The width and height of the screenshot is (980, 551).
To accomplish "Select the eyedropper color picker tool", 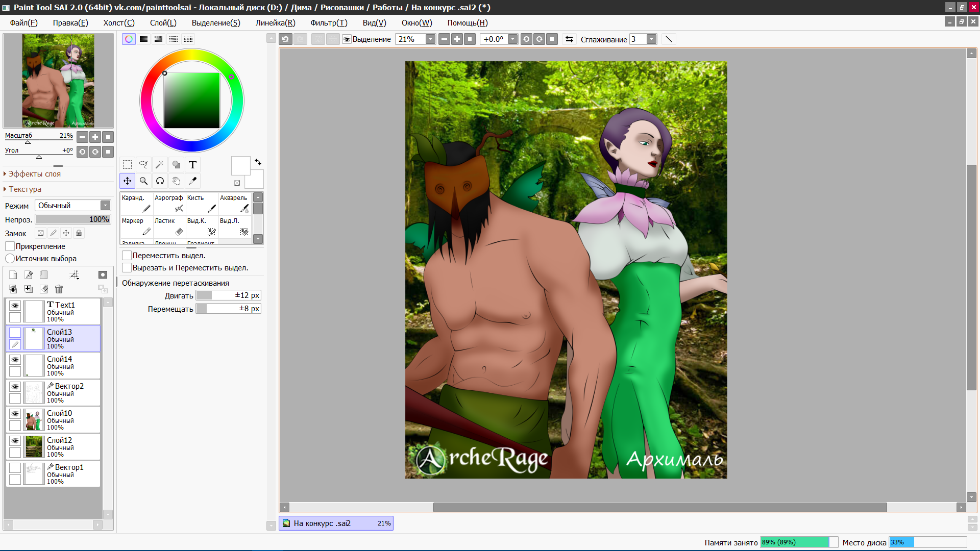I will pyautogui.click(x=193, y=181).
